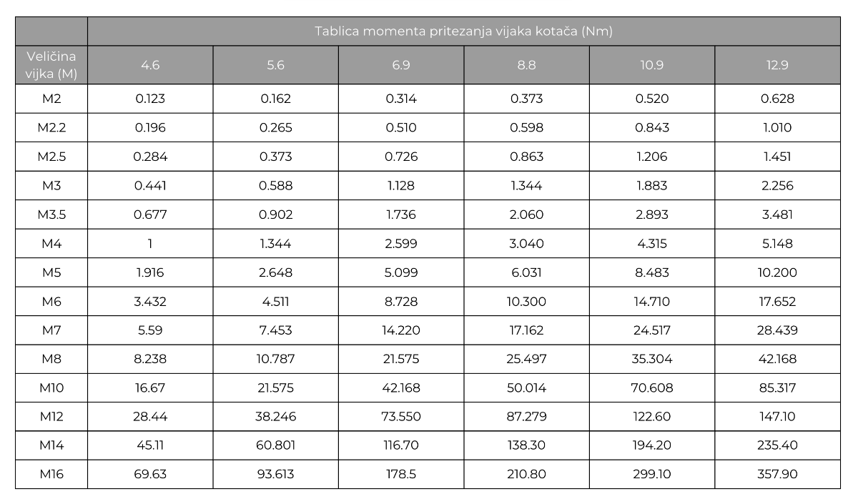858x504 pixels.
Task: Click the 4.6 strength class column header
Action: tap(150, 65)
